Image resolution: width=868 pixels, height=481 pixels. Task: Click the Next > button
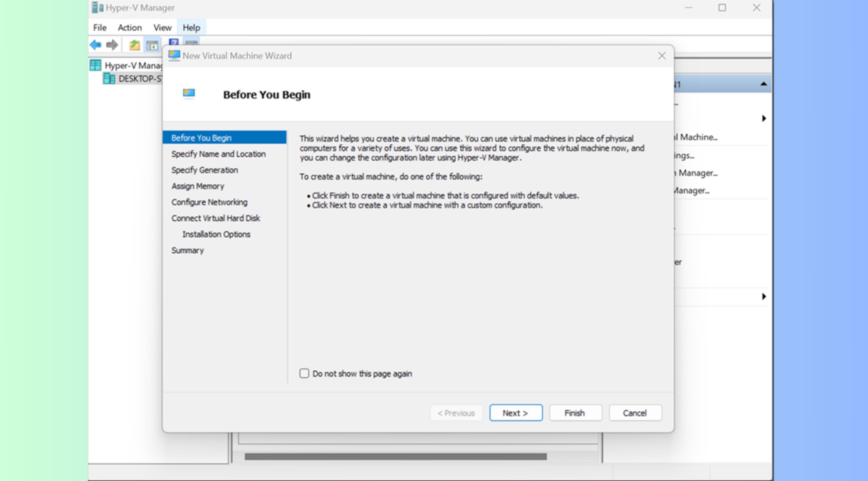click(x=516, y=413)
